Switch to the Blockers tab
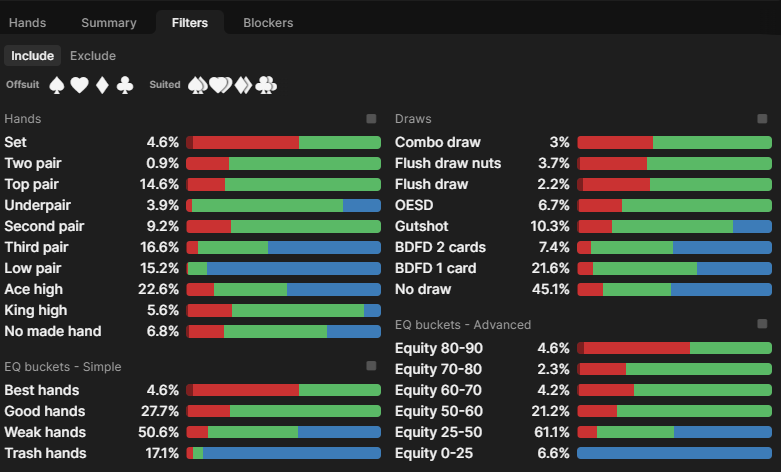This screenshot has width=781, height=472. coord(268,22)
